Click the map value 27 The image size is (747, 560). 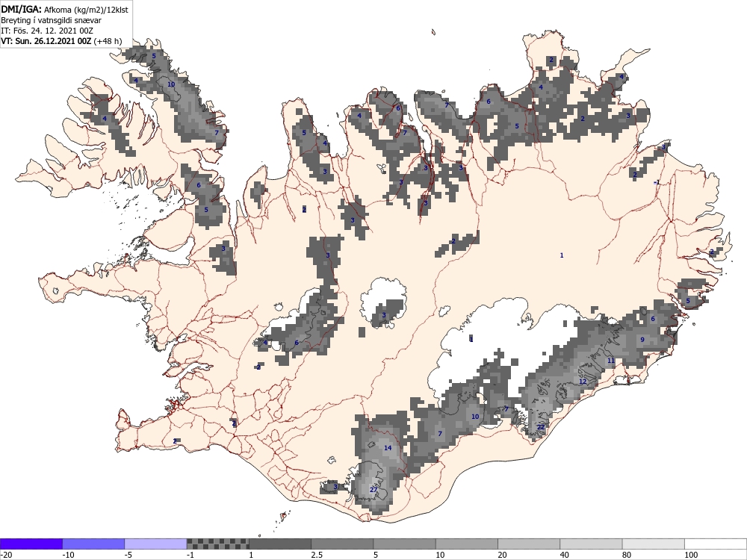(x=373, y=490)
